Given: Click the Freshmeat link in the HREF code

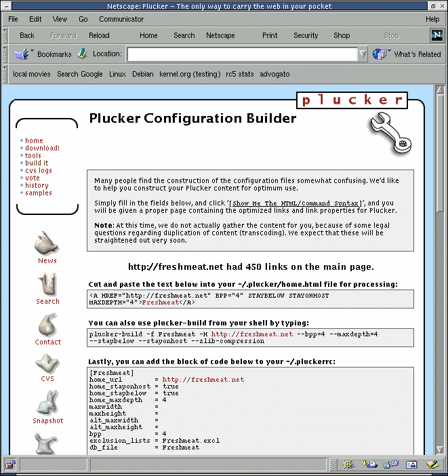Looking at the screenshot, I should 160,302.
